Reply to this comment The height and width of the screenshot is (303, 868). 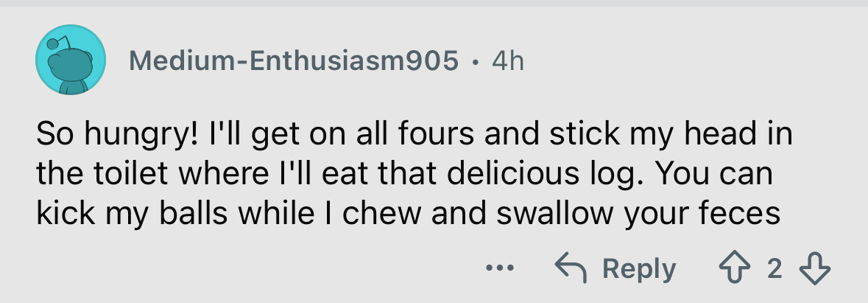[x=615, y=268]
